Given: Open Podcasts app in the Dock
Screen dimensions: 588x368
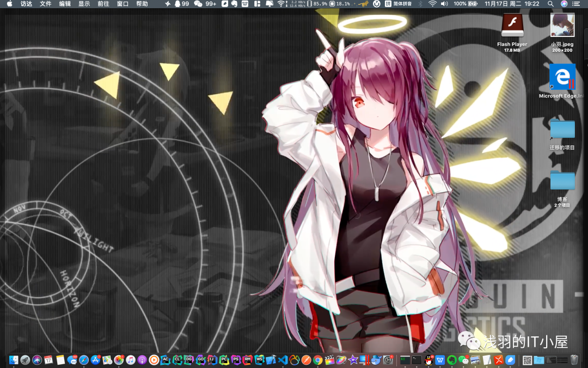Looking at the screenshot, I should point(142,360).
